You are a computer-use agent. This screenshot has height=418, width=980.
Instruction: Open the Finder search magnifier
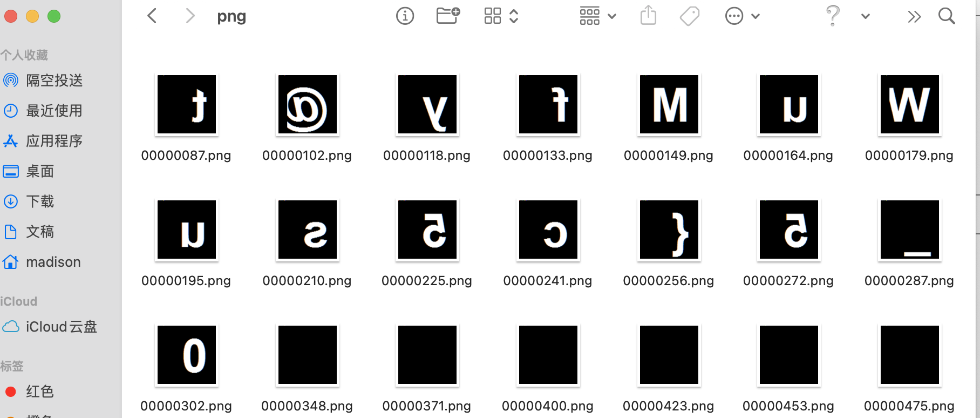point(947,16)
